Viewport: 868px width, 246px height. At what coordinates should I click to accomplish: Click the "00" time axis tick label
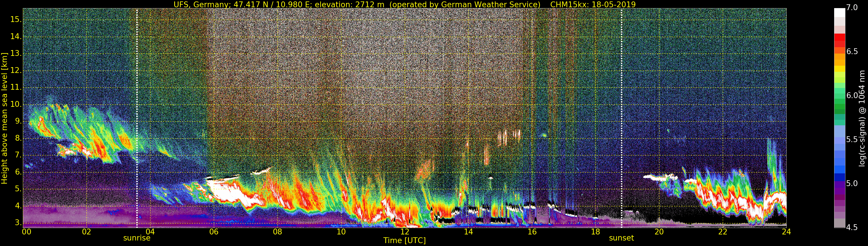(x=27, y=232)
